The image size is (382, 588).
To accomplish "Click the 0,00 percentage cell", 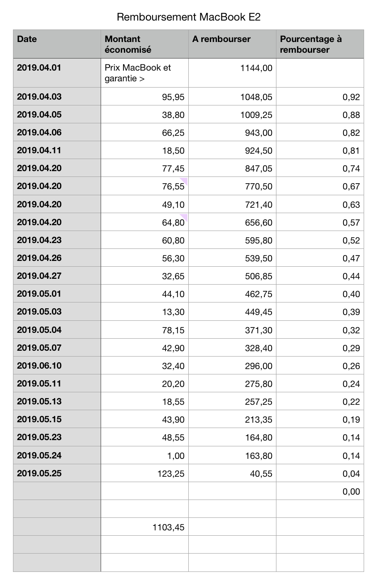I will [320, 491].
